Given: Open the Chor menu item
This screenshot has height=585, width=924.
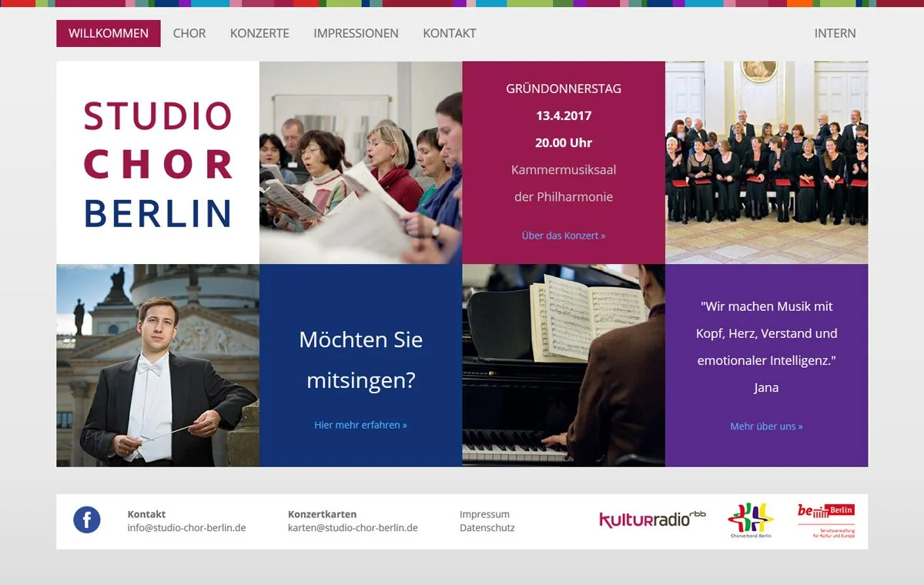Looking at the screenshot, I should tap(189, 33).
